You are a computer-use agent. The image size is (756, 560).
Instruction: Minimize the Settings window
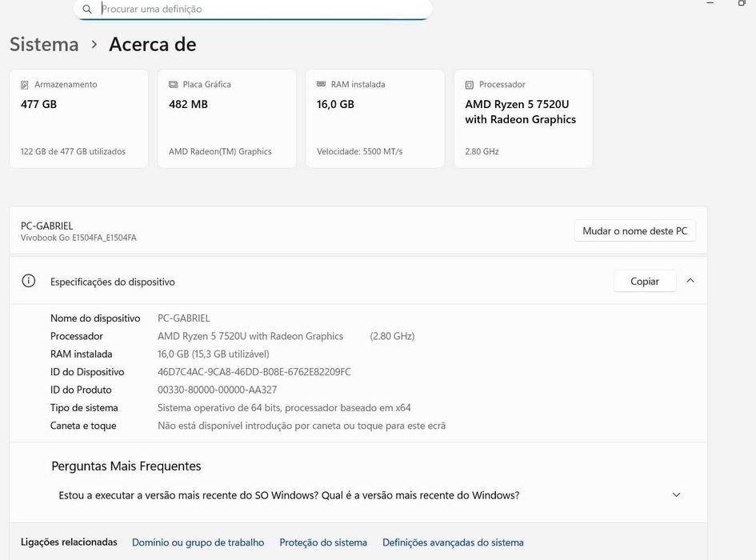710,3
